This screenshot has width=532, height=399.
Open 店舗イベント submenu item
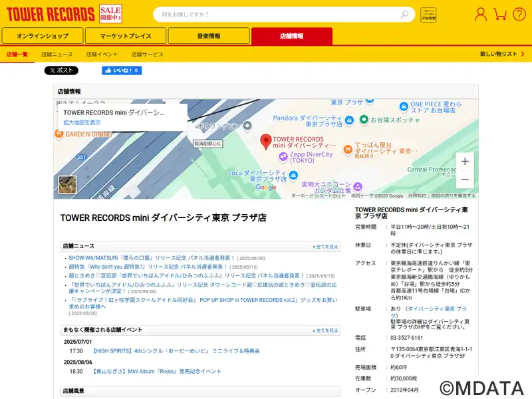pos(102,55)
